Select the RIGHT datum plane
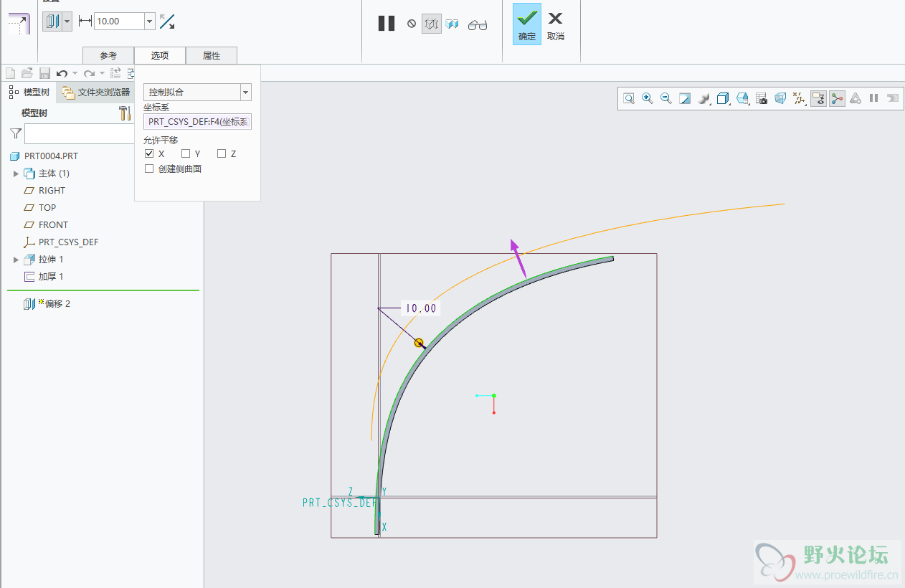 (52, 191)
